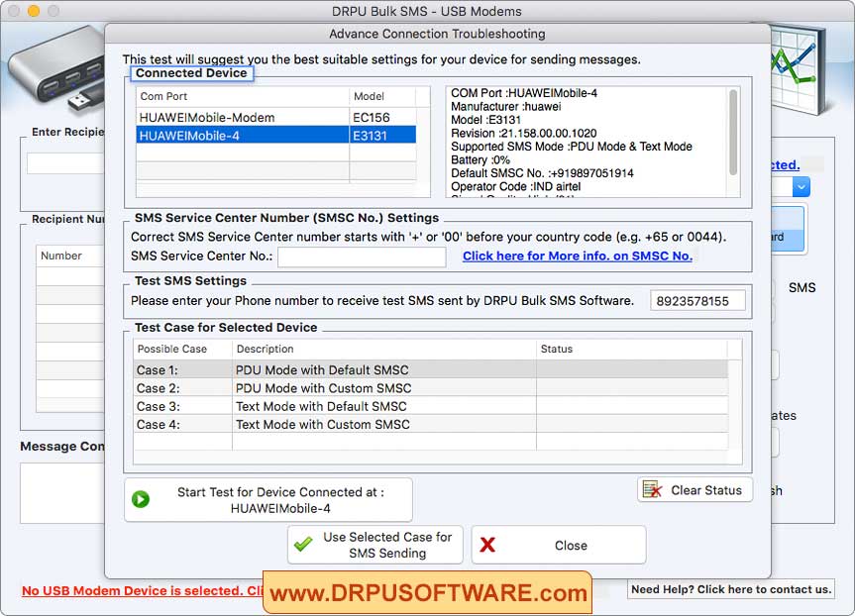Select Case 2: PDU Mode with Custom SMSC

297,388
